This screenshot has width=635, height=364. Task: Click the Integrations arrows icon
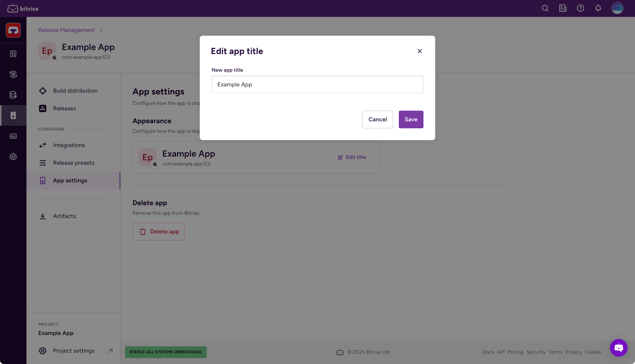43,145
